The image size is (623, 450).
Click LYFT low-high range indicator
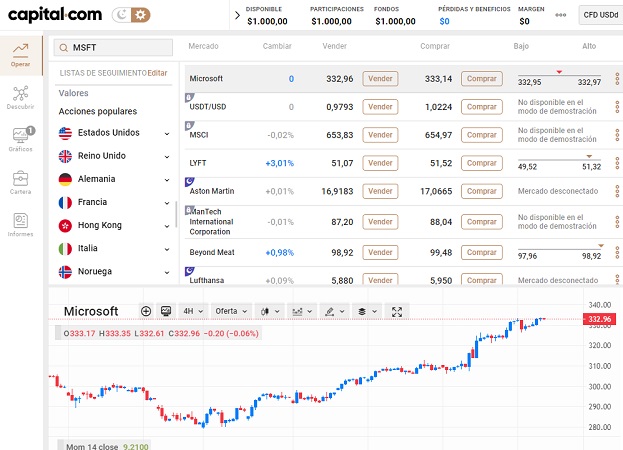(559, 163)
